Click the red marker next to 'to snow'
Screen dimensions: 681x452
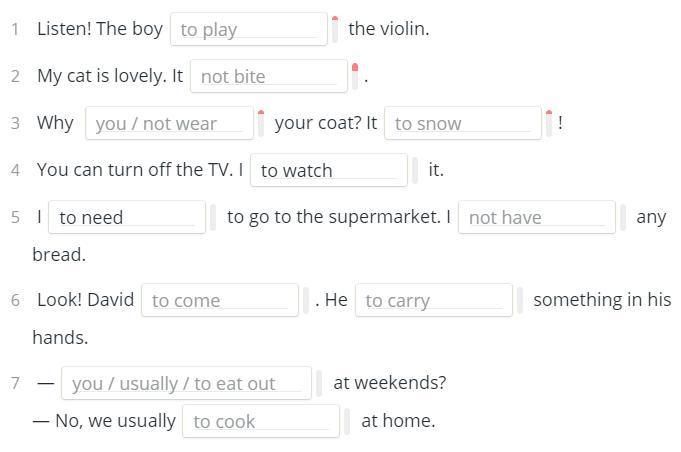pyautogui.click(x=549, y=123)
